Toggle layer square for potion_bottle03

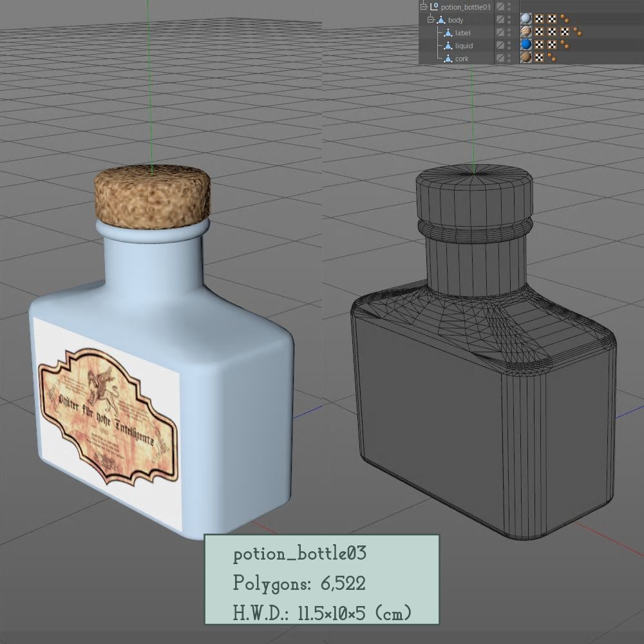(x=500, y=6)
